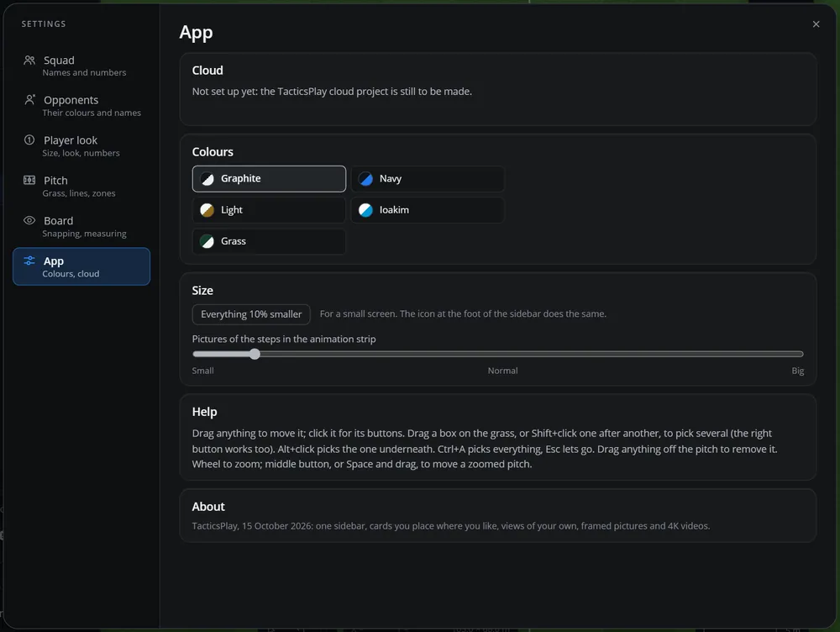Click the Graphite half-white swatch circle
This screenshot has width=840, height=632.
[207, 178]
